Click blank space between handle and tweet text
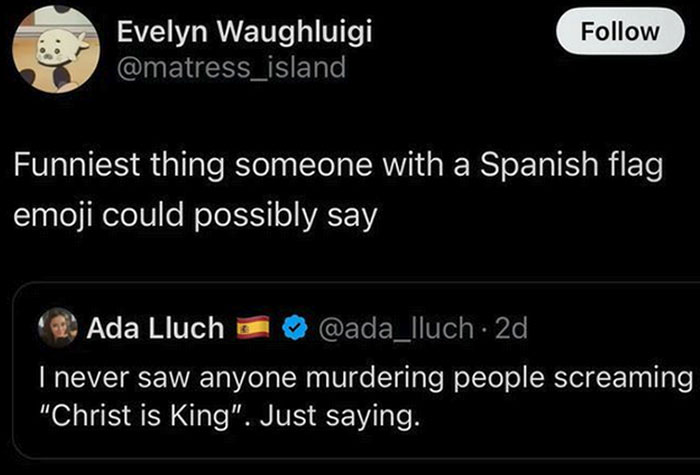700x475 pixels. 400,110
